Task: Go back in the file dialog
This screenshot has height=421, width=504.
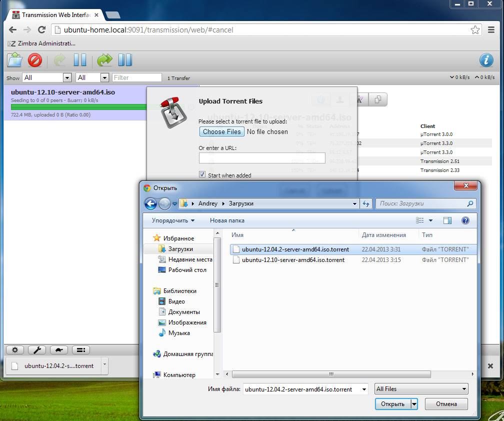Action: coord(150,203)
